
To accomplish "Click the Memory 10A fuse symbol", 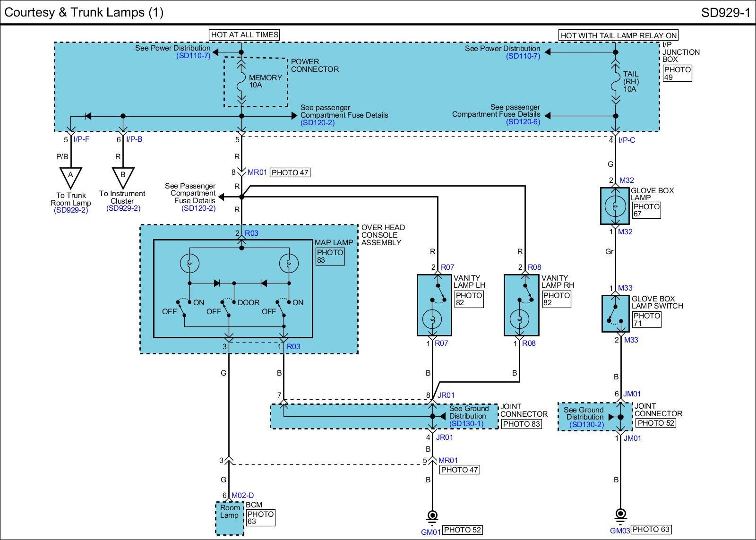I will tap(241, 81).
